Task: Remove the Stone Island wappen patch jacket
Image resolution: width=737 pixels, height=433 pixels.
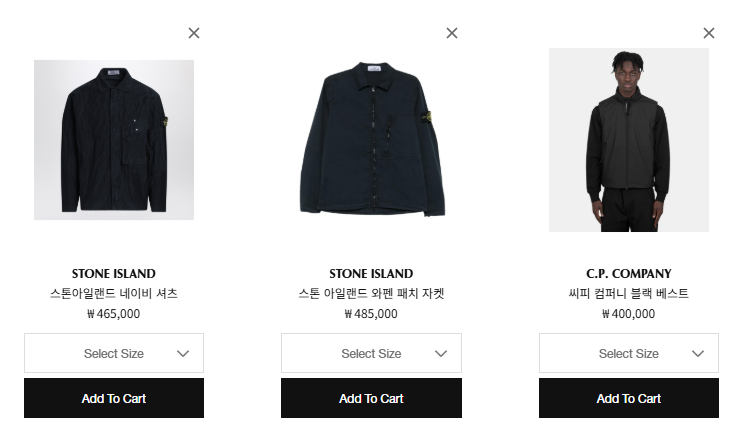Action: tap(452, 33)
